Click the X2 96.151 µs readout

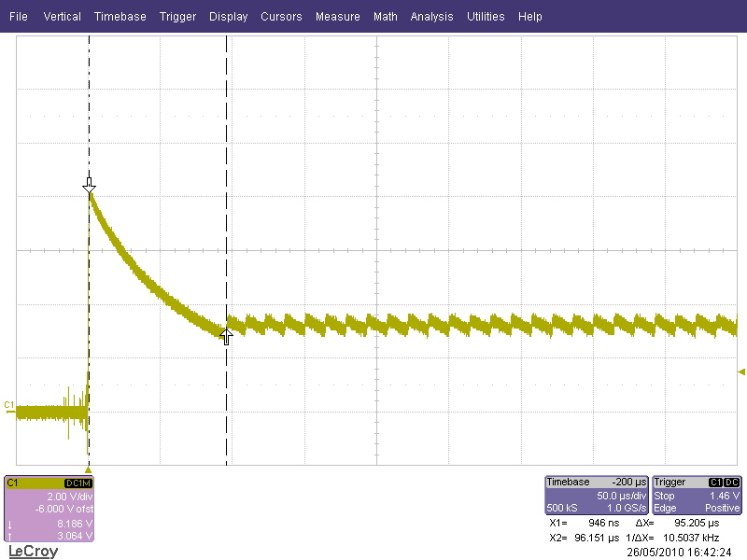pyautogui.click(x=585, y=539)
